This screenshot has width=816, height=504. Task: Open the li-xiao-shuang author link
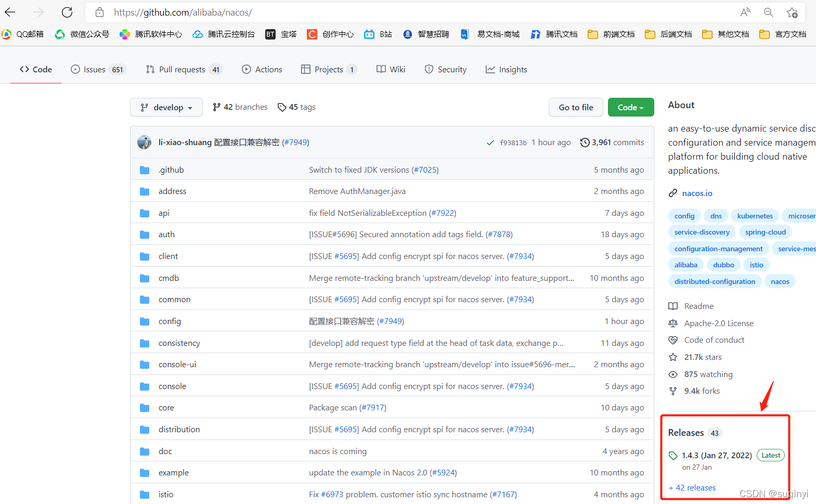(x=185, y=142)
